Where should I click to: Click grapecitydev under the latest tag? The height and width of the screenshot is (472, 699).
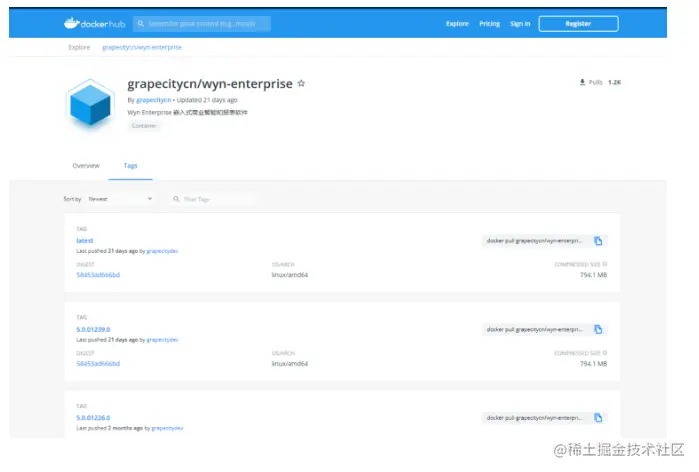[x=162, y=251]
